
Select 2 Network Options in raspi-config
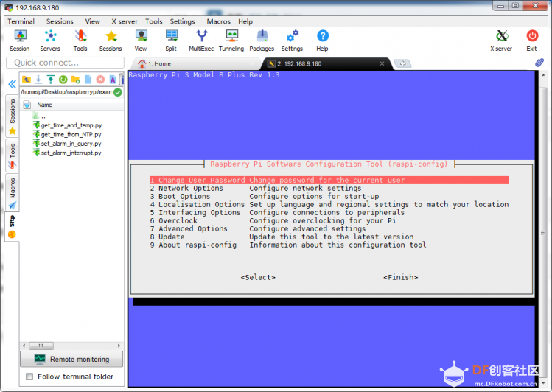click(329, 188)
